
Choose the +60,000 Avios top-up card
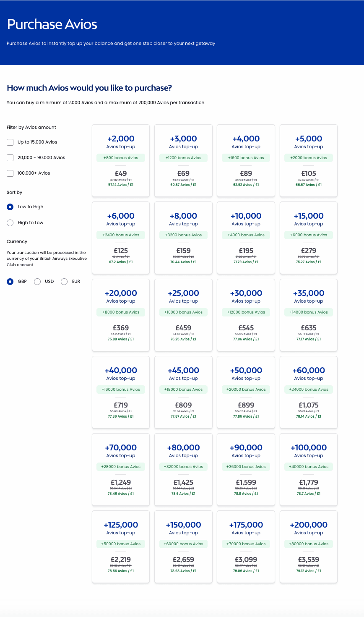tap(309, 392)
